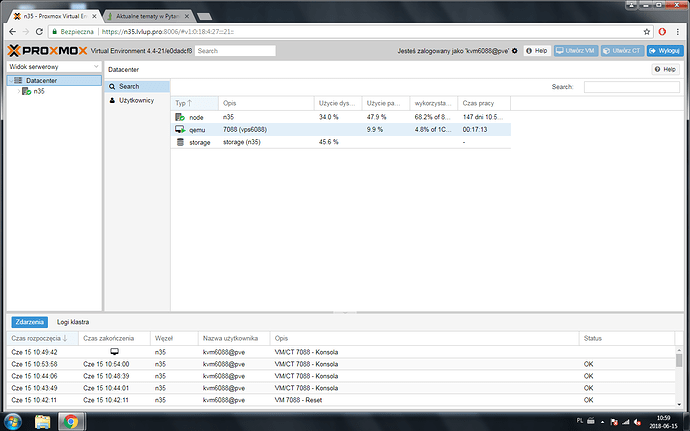Click the node n35 icon in the resource list

[180, 118]
